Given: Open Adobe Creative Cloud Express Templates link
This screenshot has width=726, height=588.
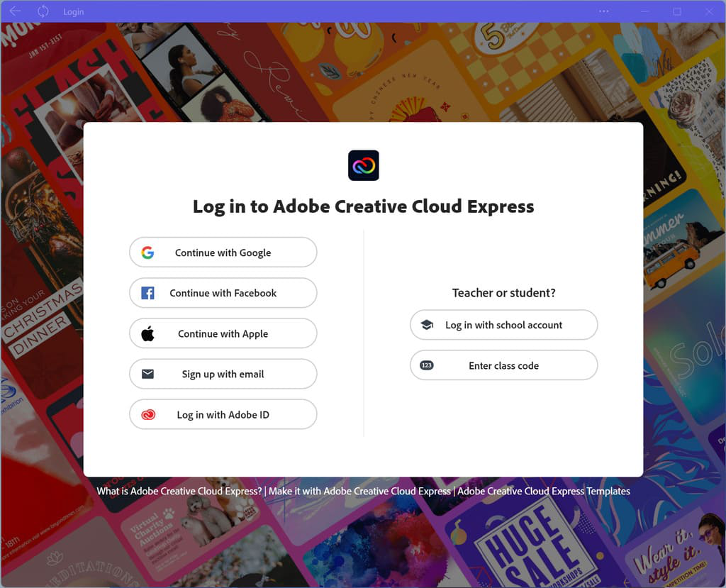Looking at the screenshot, I should [x=544, y=491].
